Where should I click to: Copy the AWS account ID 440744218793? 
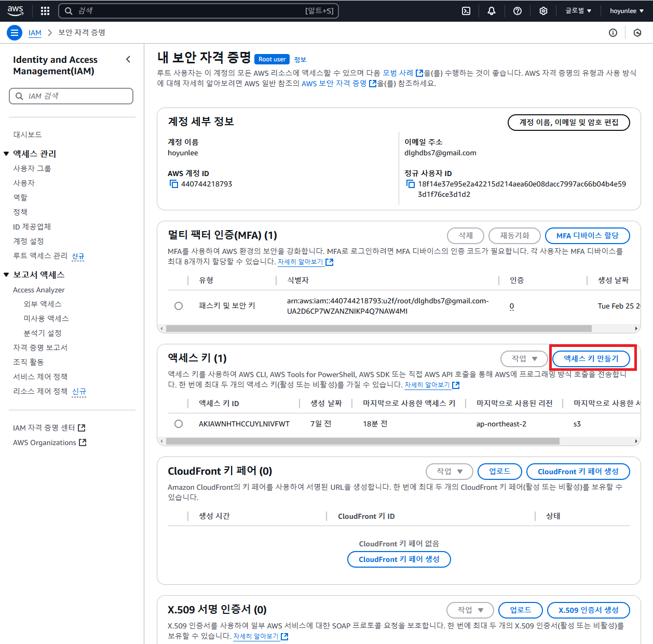174,184
